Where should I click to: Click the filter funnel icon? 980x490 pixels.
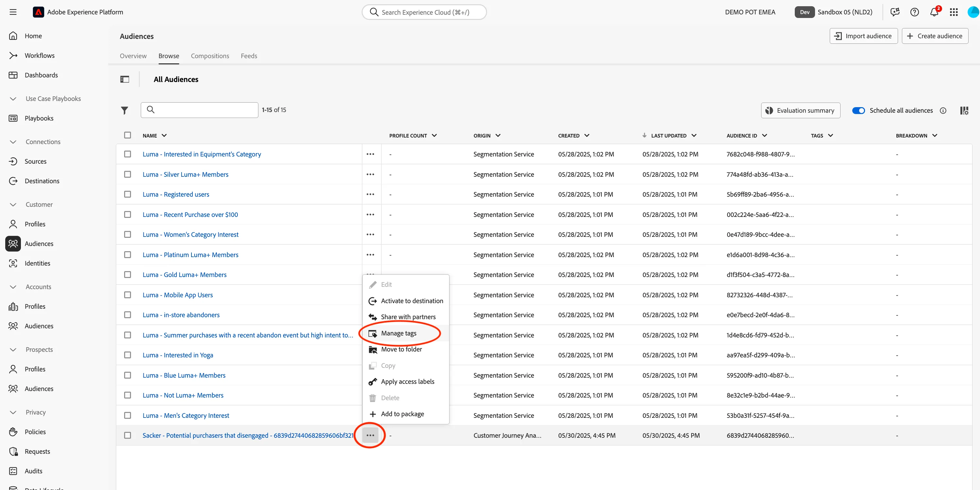(124, 110)
